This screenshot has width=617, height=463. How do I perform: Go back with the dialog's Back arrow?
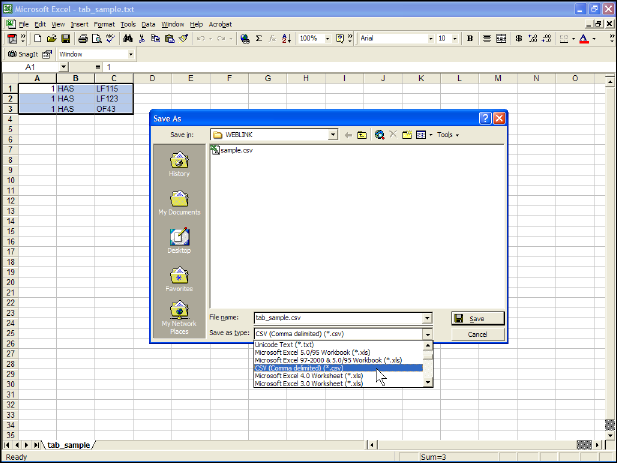tap(348, 135)
